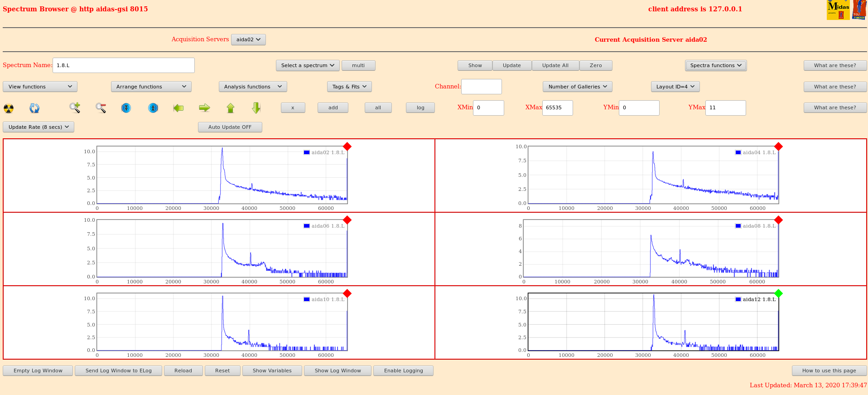Image resolution: width=868 pixels, height=395 pixels.
Task: Click blue legend swatch of aida12 1.8.L
Action: click(738, 299)
